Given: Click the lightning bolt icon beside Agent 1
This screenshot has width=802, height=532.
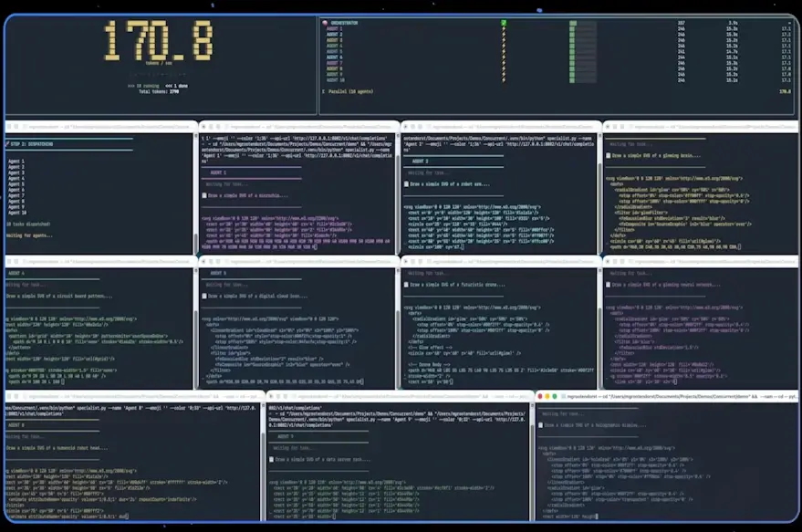Looking at the screenshot, I should click(504, 29).
